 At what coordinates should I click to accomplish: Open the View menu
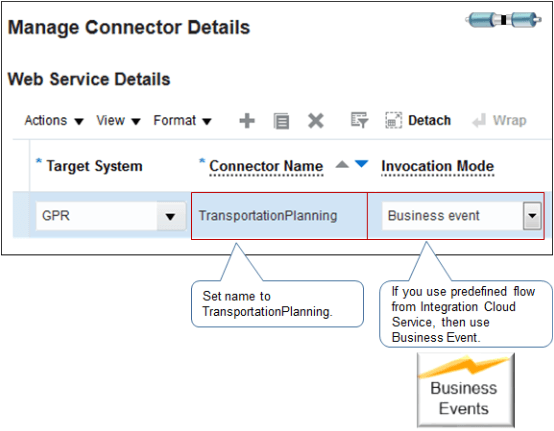(118, 121)
